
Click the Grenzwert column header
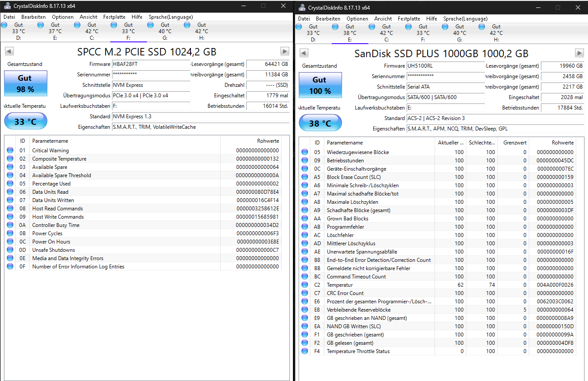(x=513, y=143)
